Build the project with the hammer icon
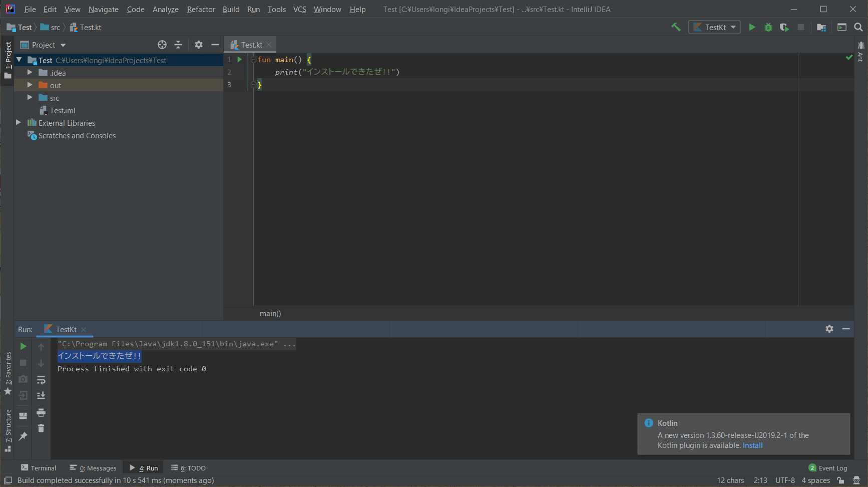This screenshot has width=868, height=487. 676,27
